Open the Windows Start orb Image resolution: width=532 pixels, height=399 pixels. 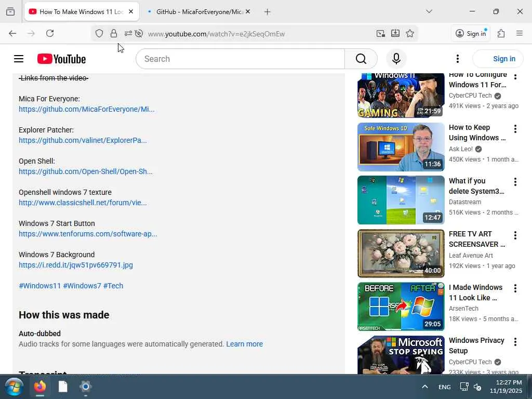14,387
